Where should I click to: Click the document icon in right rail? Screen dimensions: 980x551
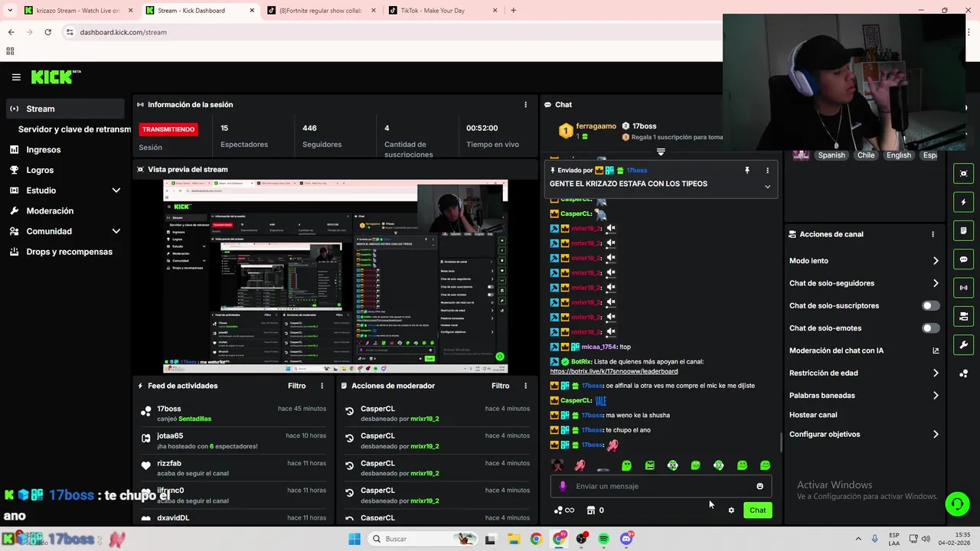963,230
